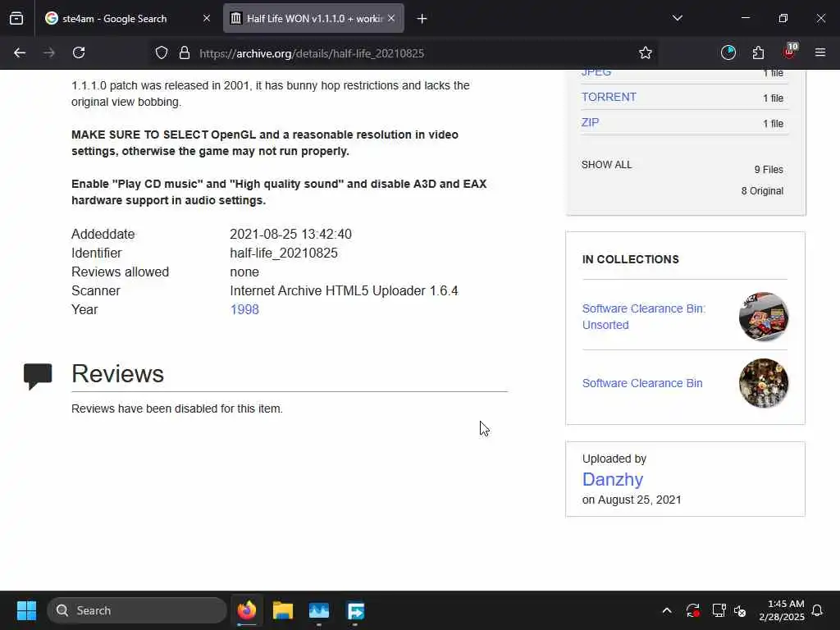Click the Reviews speech bubble icon

tap(38, 376)
